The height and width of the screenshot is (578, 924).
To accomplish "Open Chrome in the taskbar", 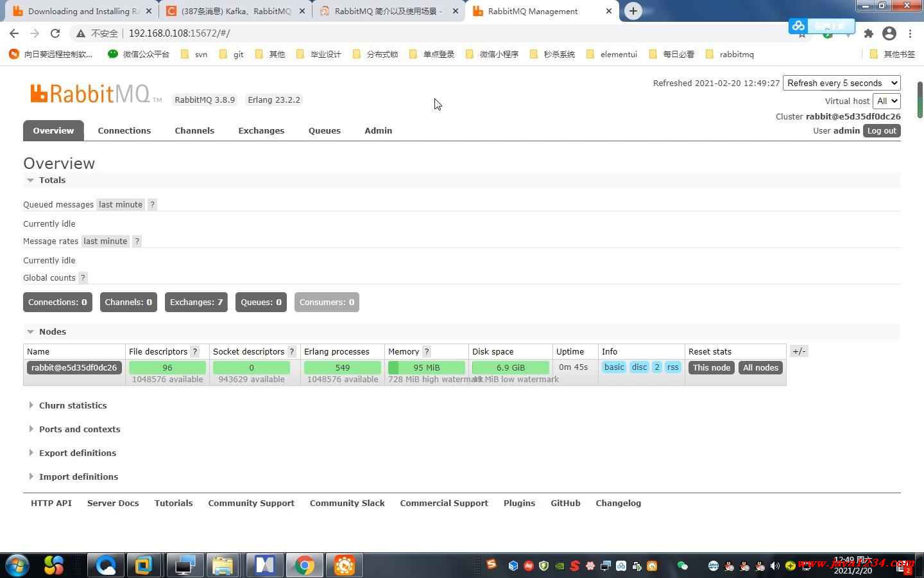I will click(x=305, y=565).
